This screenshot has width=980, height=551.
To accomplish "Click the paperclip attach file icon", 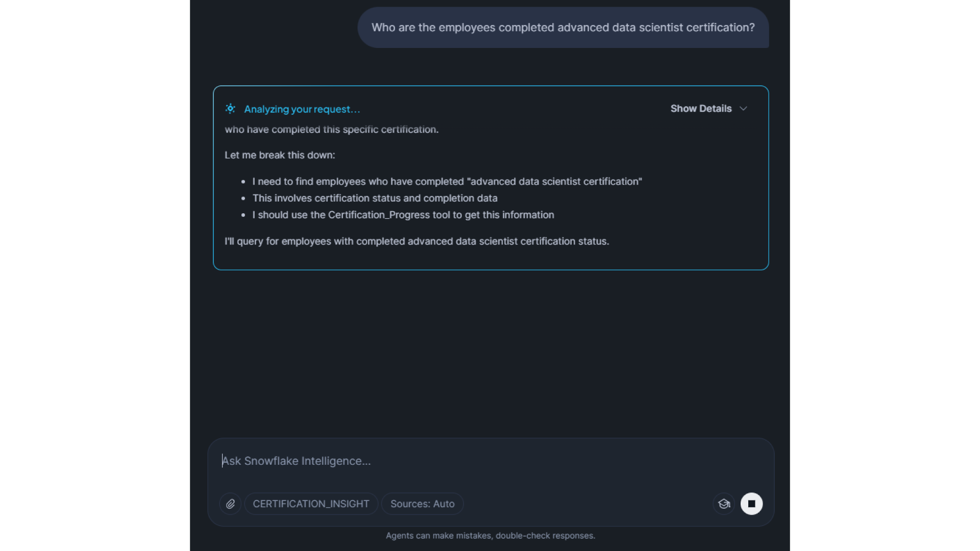I will pyautogui.click(x=230, y=504).
